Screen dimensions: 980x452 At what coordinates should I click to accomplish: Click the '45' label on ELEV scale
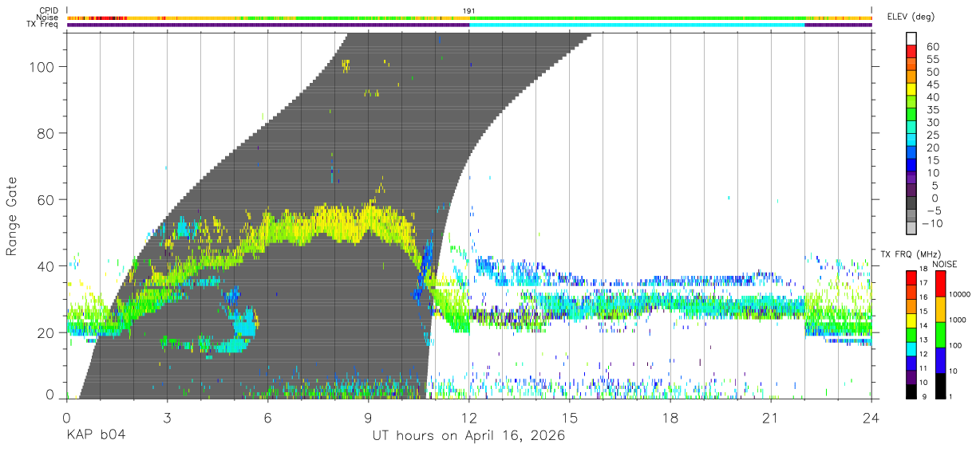tap(933, 85)
